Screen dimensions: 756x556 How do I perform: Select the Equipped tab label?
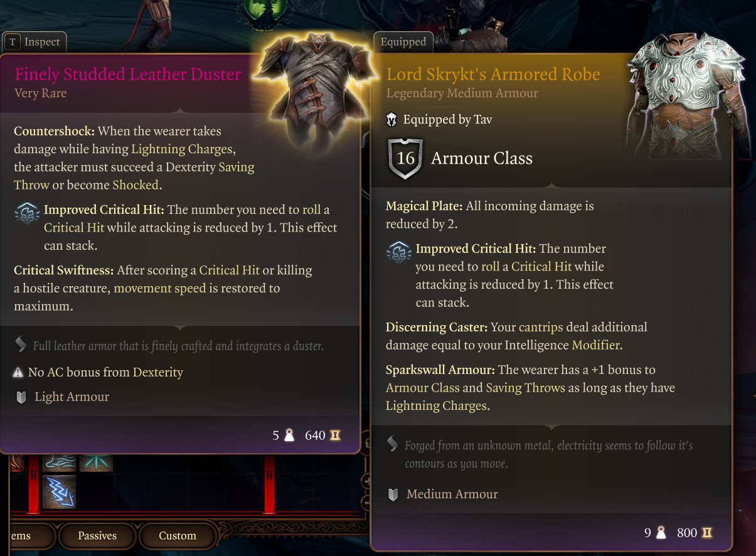click(x=403, y=42)
